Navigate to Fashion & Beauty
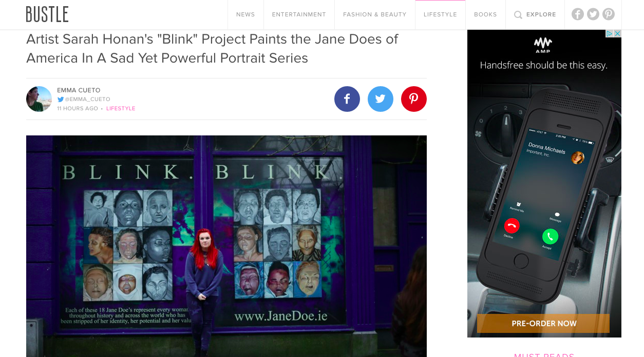This screenshot has height=357, width=644. pyautogui.click(x=375, y=14)
